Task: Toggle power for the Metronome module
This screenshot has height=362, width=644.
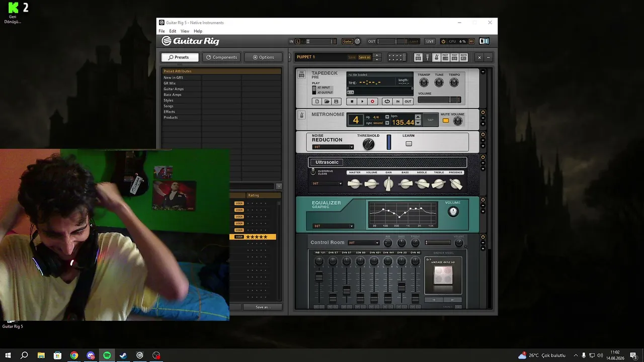Action: point(483,113)
